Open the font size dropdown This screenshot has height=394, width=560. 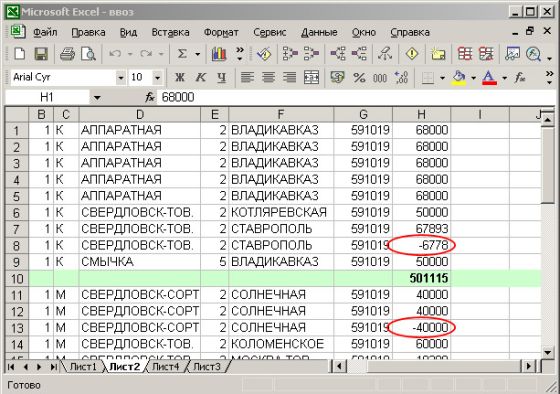(157, 78)
